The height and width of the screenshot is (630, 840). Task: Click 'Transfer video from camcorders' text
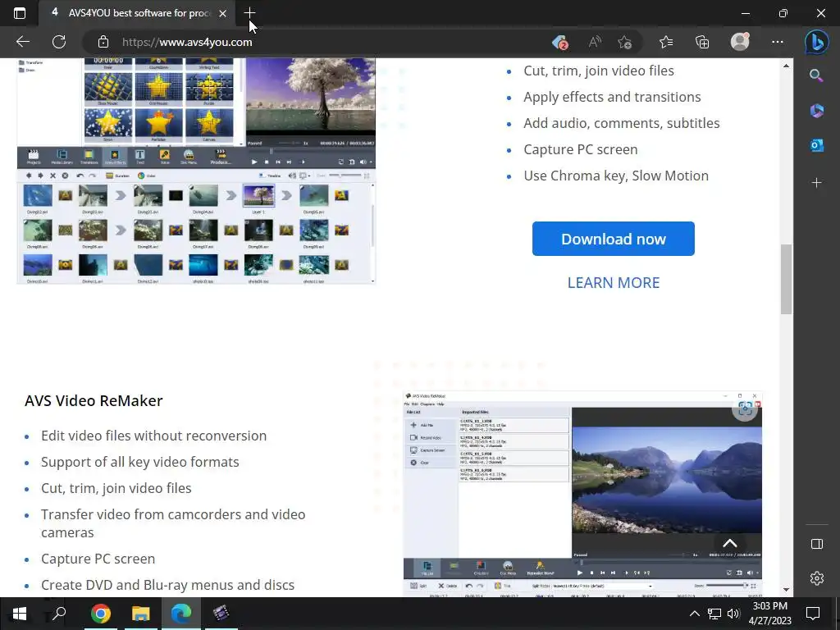click(x=173, y=523)
